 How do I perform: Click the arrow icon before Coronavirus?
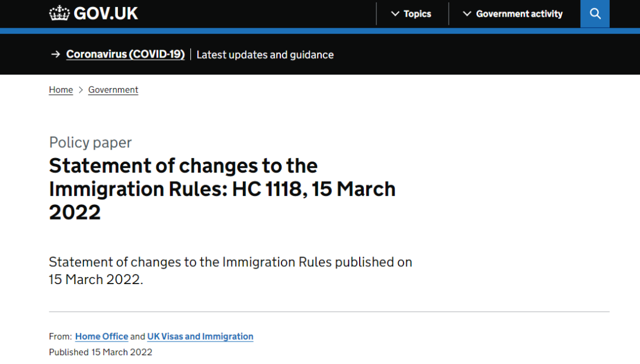(x=56, y=54)
